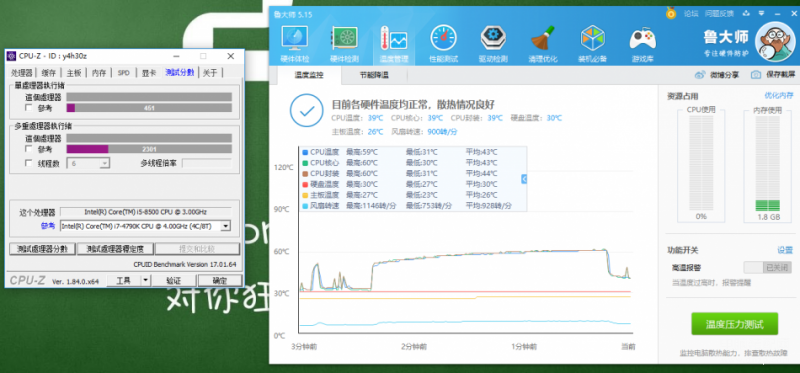This screenshot has height=373, width=800.
Task: Toggle the 高温报警 switch
Action: (767, 267)
